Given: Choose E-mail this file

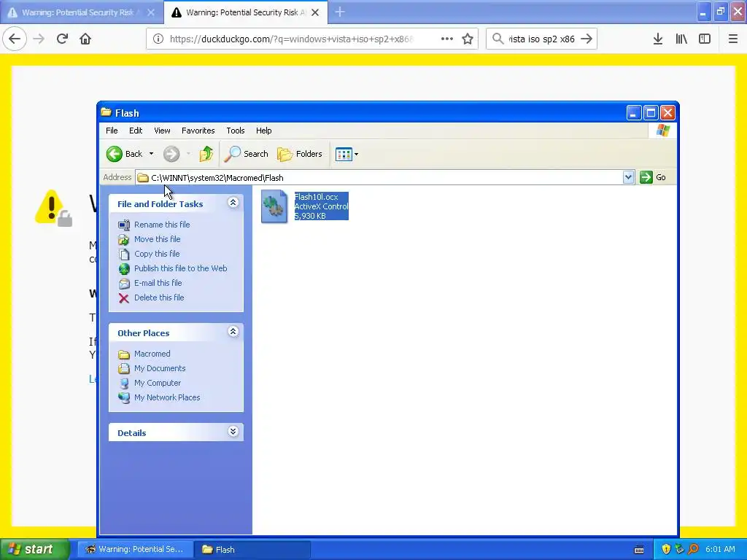Looking at the screenshot, I should click(158, 283).
